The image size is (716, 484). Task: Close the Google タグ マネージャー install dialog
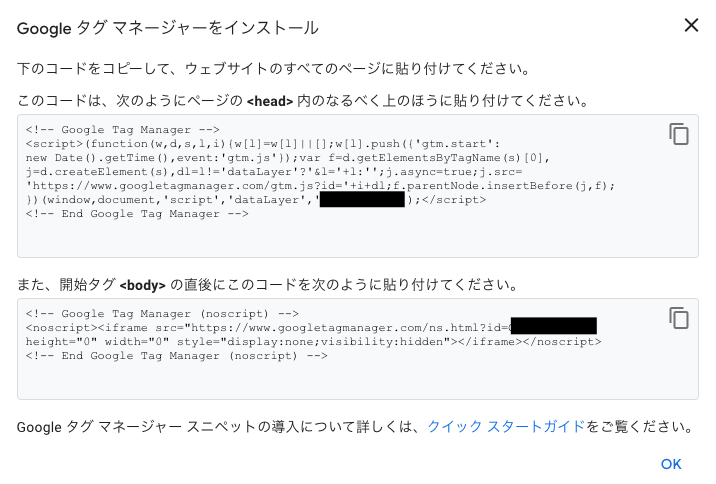(691, 25)
